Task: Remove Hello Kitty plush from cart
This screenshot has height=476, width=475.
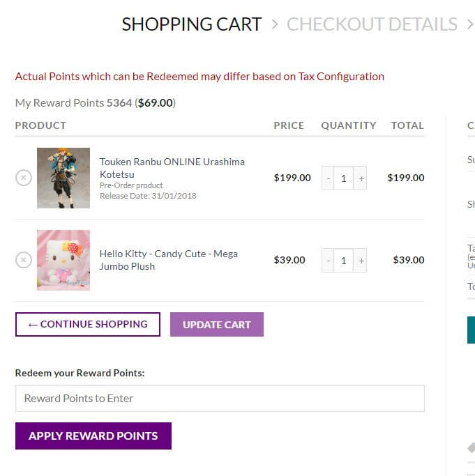Action: tap(23, 260)
